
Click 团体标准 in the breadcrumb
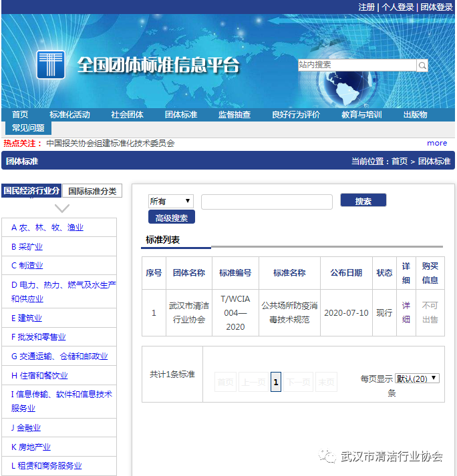(x=434, y=161)
